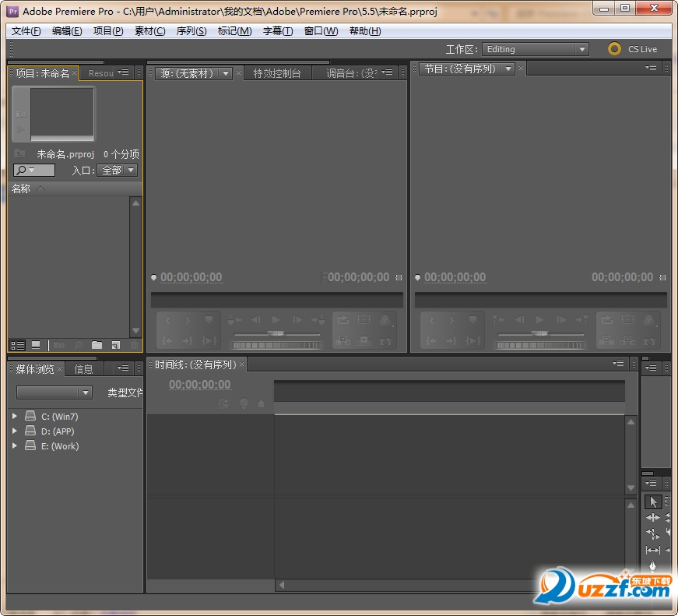
Task: Click Go to Out Point in Source monitor
Action: pos(188,341)
